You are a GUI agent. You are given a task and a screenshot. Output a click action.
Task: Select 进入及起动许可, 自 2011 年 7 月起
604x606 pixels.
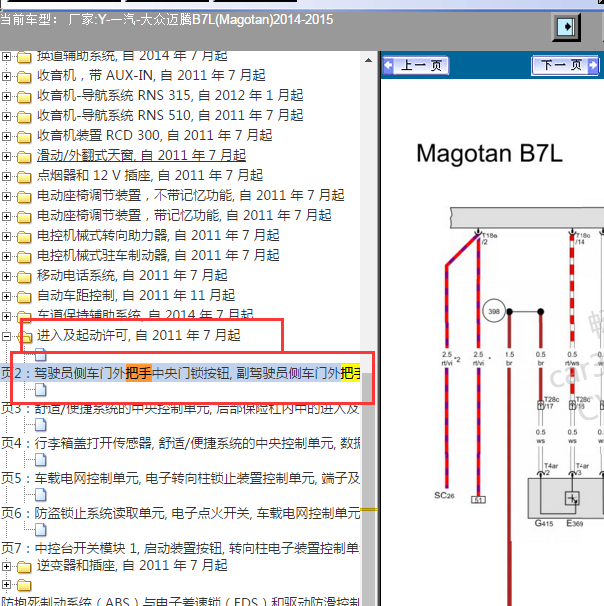coord(138,335)
